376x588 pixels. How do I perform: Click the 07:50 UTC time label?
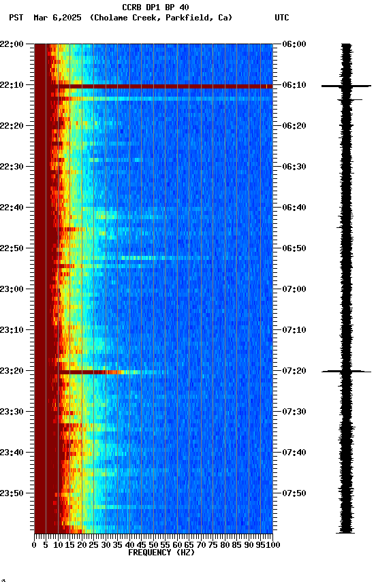(x=294, y=494)
